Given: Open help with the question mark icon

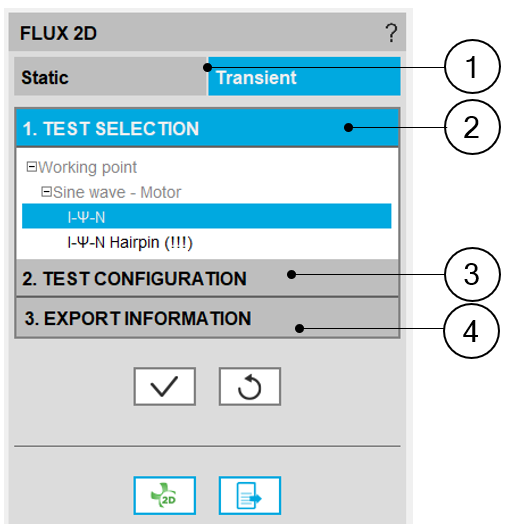Looking at the screenshot, I should coord(391,33).
